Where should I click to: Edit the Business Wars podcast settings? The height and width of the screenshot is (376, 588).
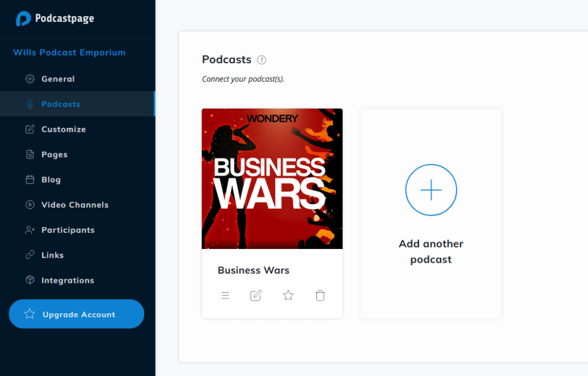click(x=256, y=295)
